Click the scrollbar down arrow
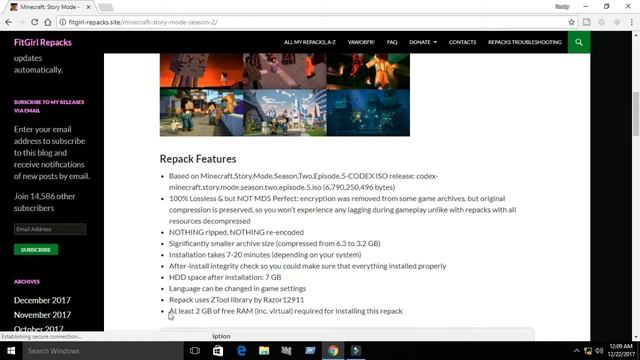This screenshot has height=360, width=640. pos(636,338)
